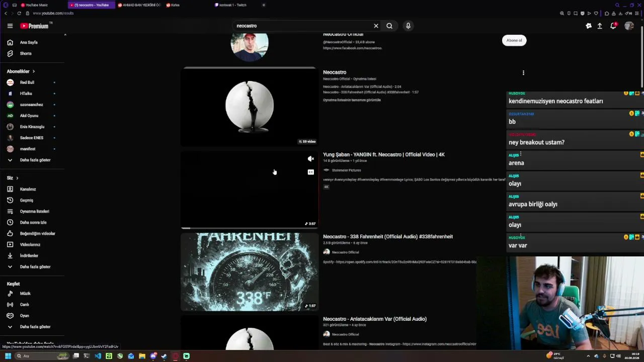
Task: Go back in the browser
Action: pyautogui.click(x=5, y=13)
